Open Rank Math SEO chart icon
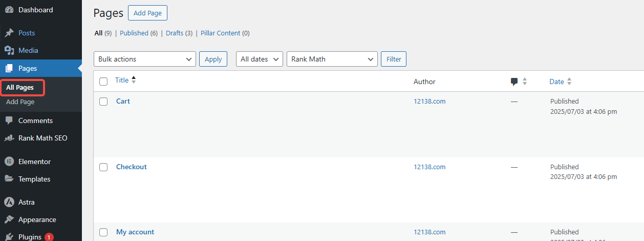The height and width of the screenshot is (241, 644). pos(9,138)
